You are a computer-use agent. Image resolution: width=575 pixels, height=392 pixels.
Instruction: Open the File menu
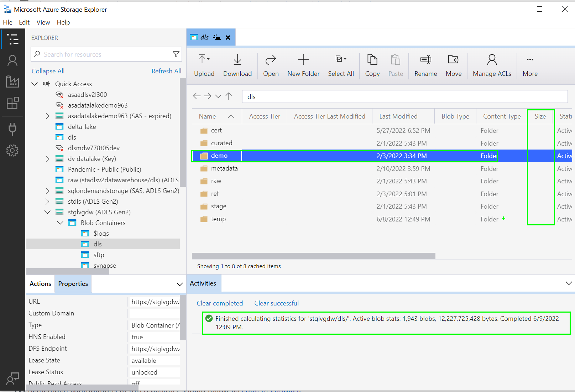click(7, 22)
